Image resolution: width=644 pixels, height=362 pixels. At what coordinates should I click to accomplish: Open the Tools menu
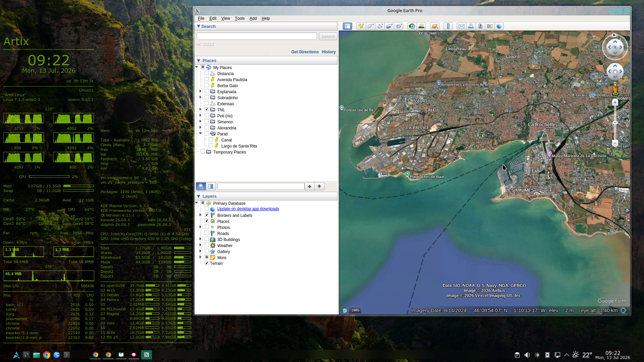tap(239, 18)
